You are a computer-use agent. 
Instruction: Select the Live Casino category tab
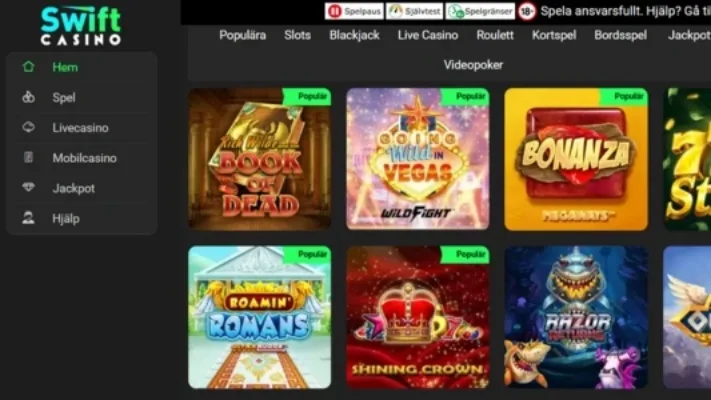click(428, 35)
